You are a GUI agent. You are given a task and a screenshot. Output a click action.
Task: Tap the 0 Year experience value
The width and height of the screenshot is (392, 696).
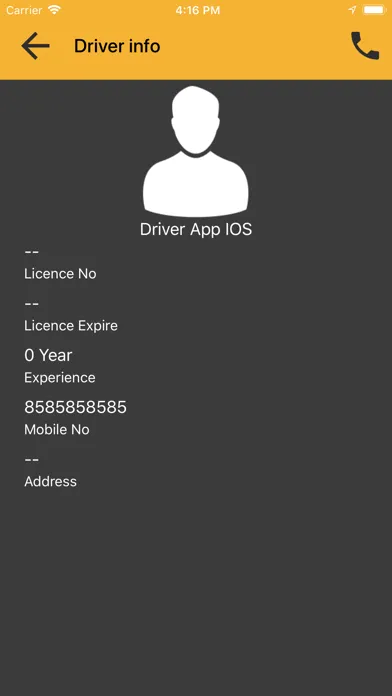click(48, 355)
